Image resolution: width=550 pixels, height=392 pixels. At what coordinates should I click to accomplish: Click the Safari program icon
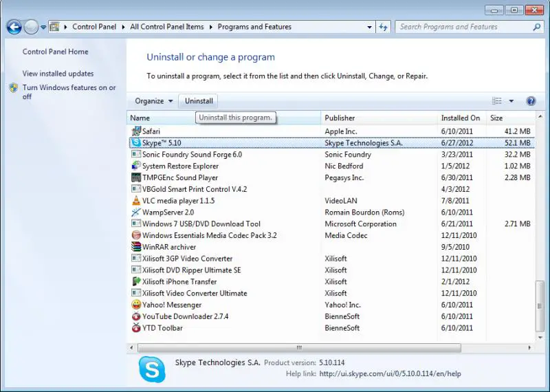(136, 131)
